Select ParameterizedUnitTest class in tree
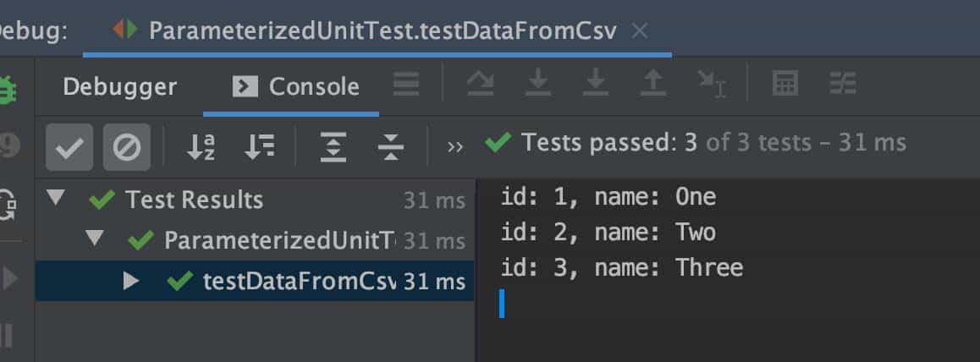This screenshot has width=980, height=362. 279,241
